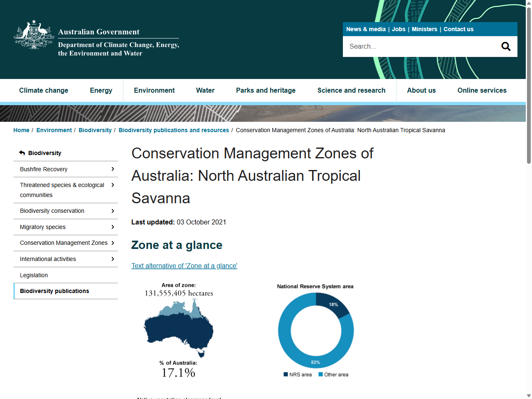Screen dimensions: 532x399
Task: Expand the Conservation Management Zones section
Action: (x=112, y=243)
